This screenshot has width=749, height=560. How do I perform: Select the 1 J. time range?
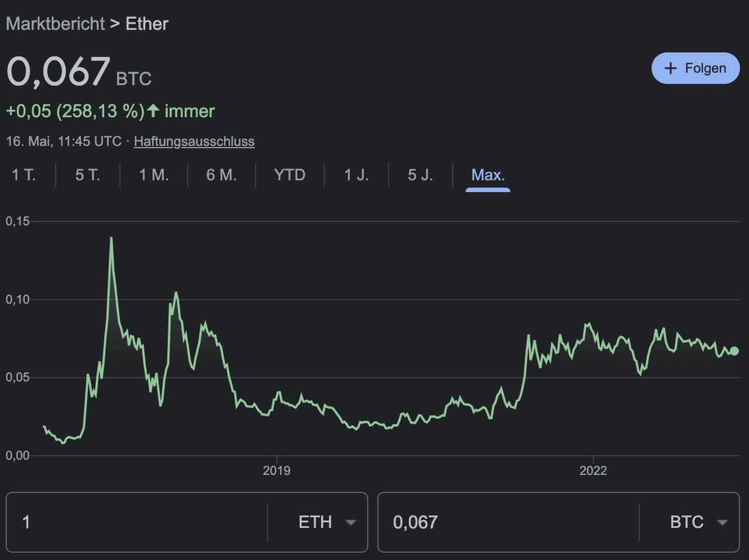tap(356, 175)
